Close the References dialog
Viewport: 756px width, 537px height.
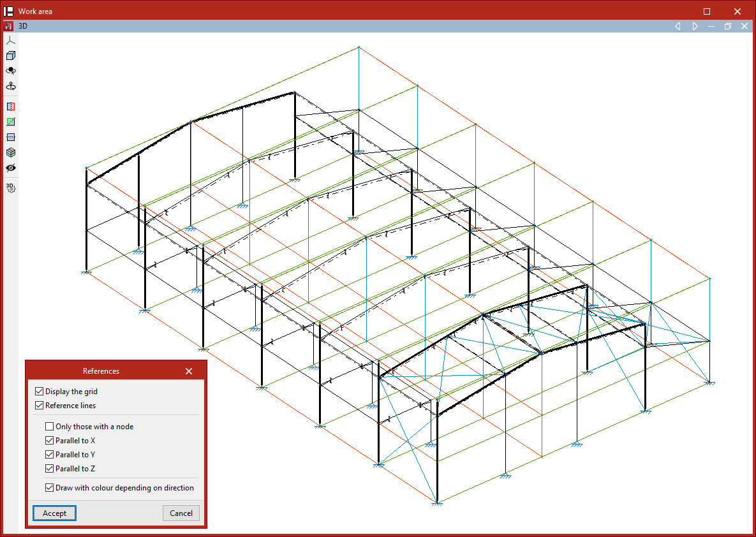tap(189, 371)
